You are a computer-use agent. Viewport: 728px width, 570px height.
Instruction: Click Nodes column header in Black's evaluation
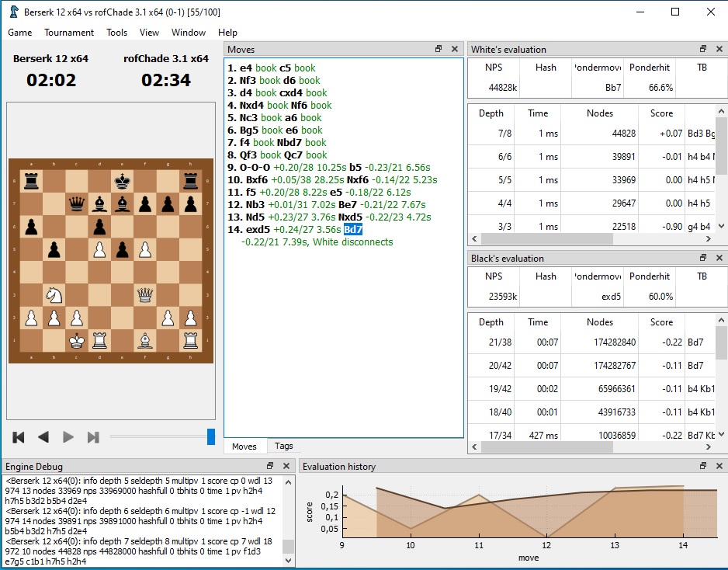tap(599, 322)
